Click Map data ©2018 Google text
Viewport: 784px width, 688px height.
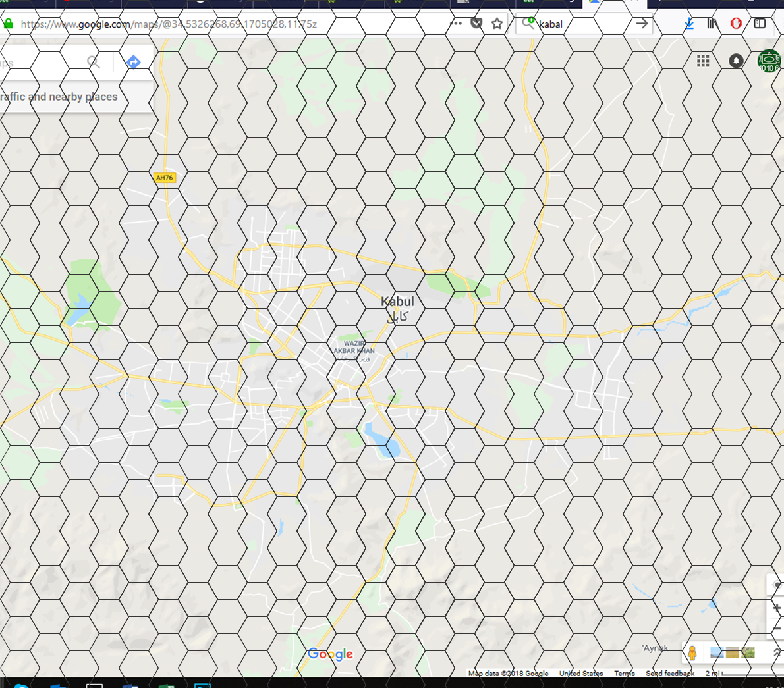tap(508, 674)
